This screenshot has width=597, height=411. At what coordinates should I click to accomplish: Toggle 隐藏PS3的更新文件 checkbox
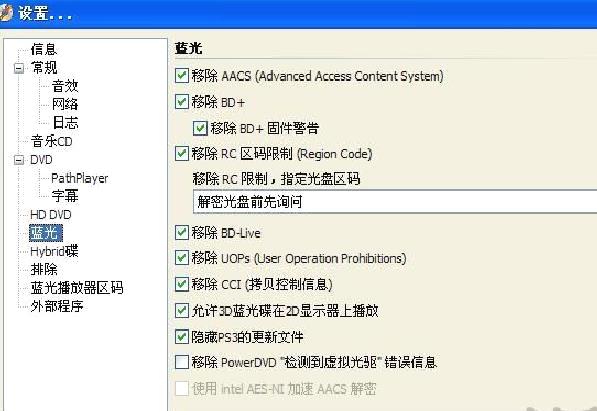(182, 337)
